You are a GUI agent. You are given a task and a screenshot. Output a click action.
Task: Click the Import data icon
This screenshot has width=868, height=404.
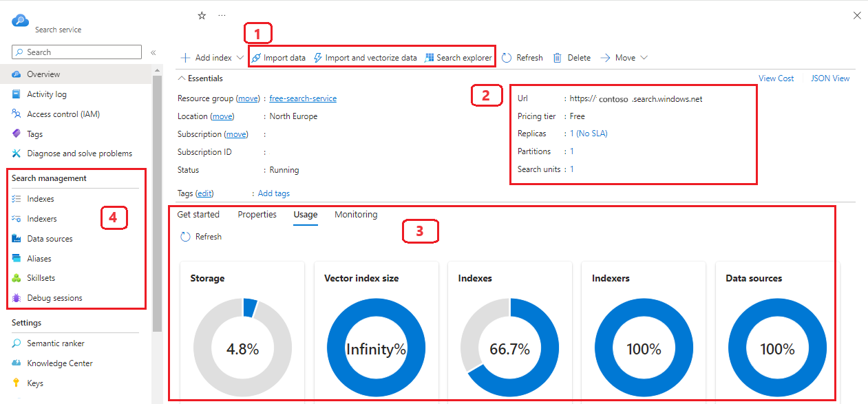tap(255, 58)
